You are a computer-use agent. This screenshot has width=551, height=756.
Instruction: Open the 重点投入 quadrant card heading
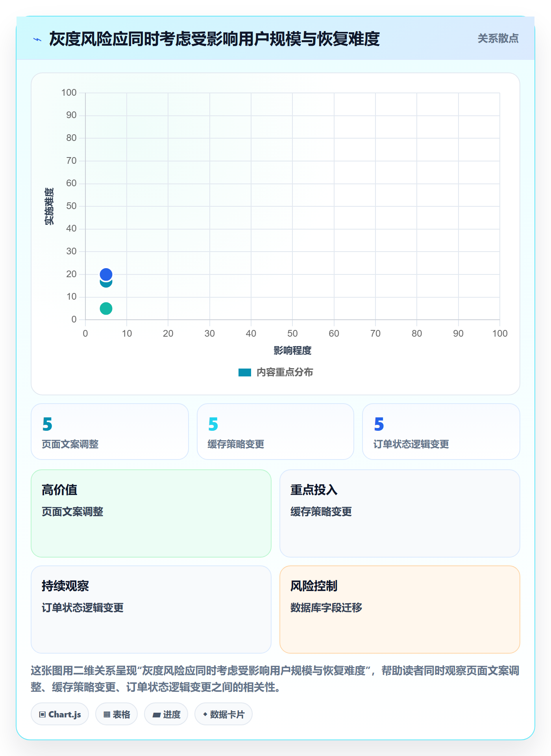pyautogui.click(x=314, y=490)
